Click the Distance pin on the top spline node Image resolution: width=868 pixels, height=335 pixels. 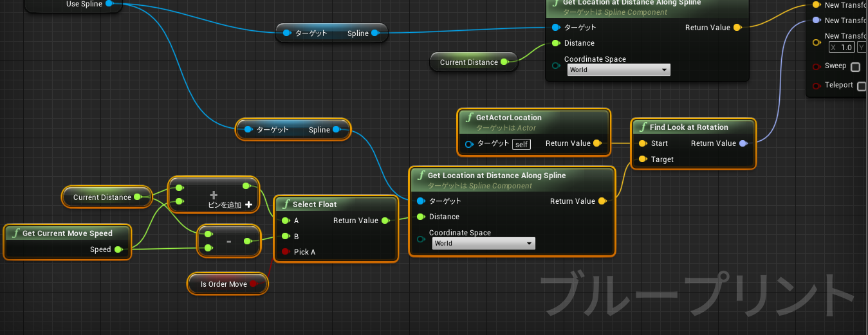557,43
